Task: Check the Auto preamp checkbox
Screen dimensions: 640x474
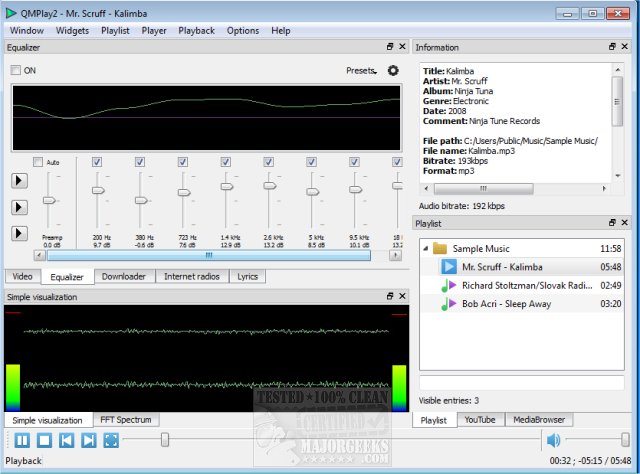Action: [38, 162]
